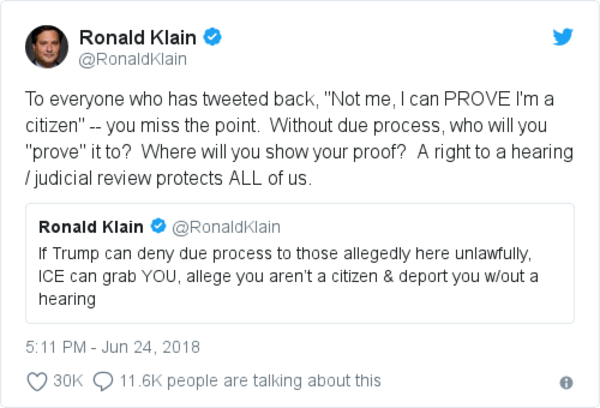Click the Twitter bird logo

tap(563, 38)
